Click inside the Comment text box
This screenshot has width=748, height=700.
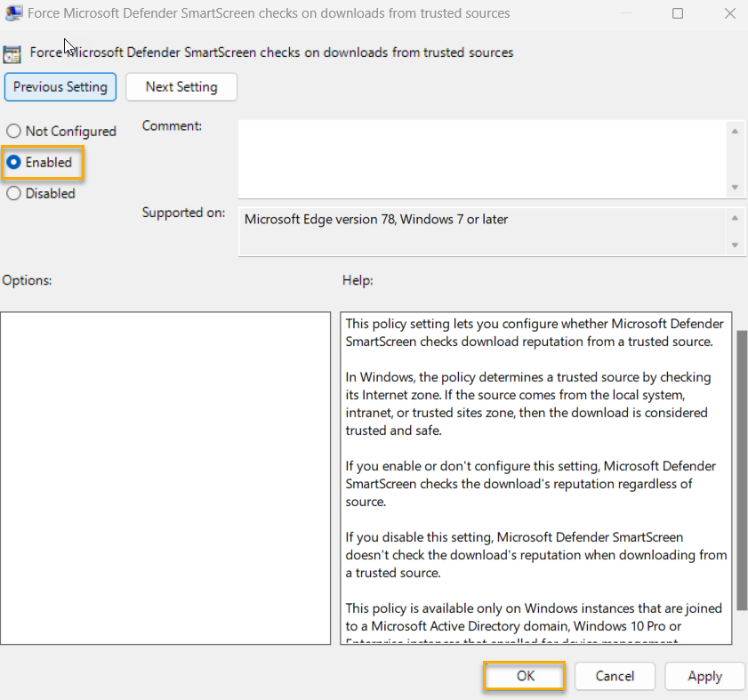482,159
